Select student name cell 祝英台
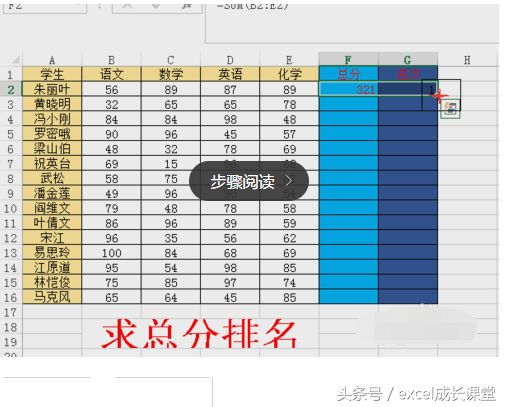This screenshot has height=407, width=505. (x=52, y=164)
